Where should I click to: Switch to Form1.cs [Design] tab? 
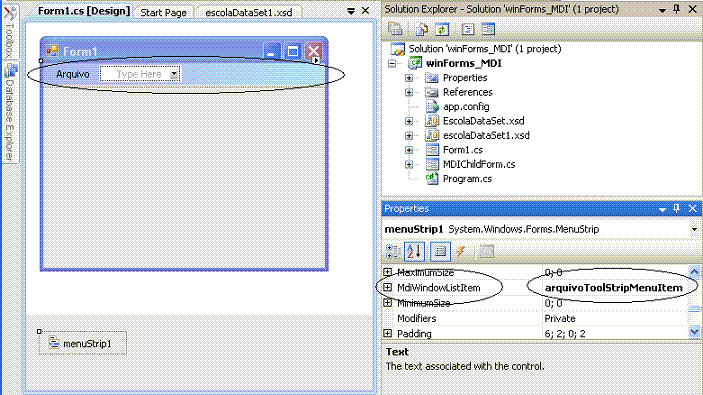pos(84,11)
